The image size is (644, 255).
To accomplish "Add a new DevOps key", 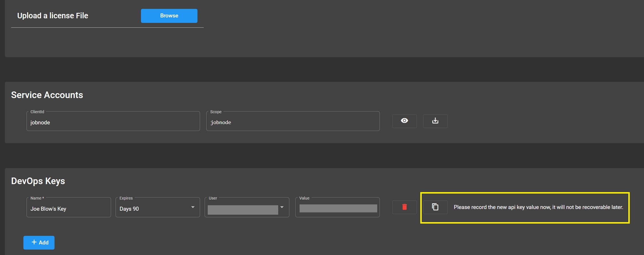I will pos(39,242).
